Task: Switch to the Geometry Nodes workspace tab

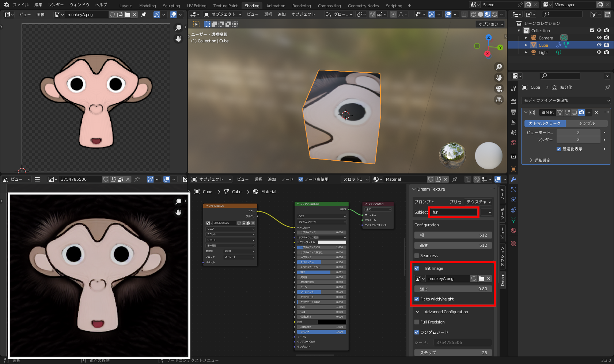Action: coord(363,5)
